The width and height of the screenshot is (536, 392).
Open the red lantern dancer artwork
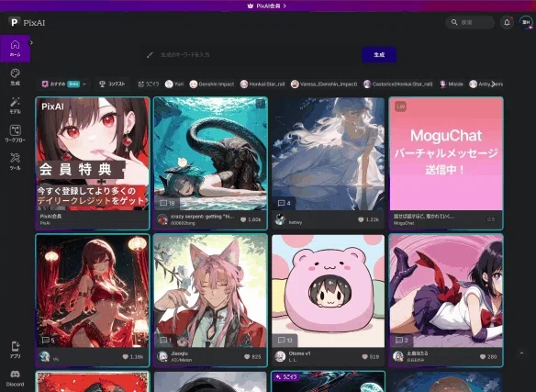point(93,291)
